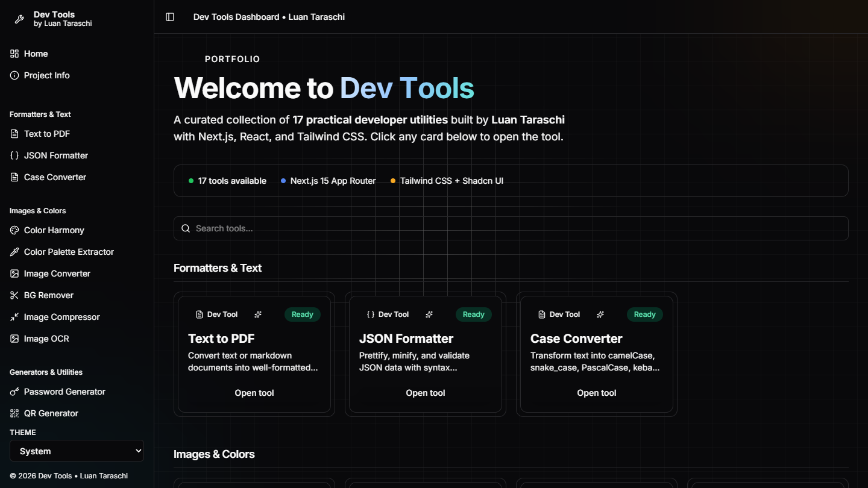
Task: Click file icon on Case Converter card
Action: [x=542, y=314]
